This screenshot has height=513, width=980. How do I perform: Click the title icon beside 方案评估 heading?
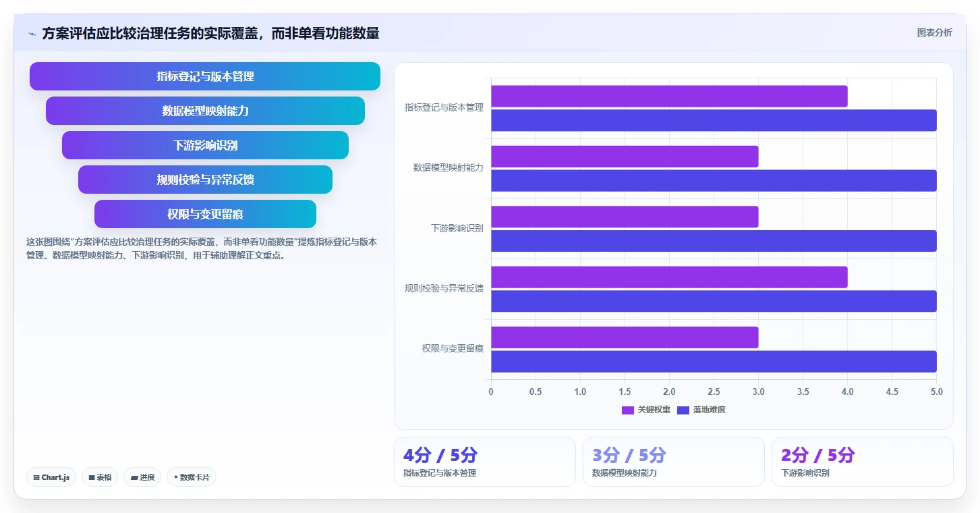(32, 34)
